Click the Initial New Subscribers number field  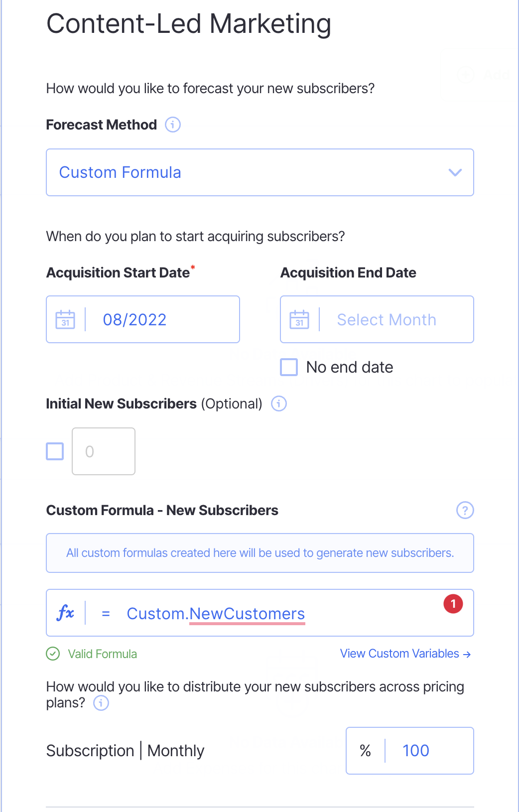(104, 451)
